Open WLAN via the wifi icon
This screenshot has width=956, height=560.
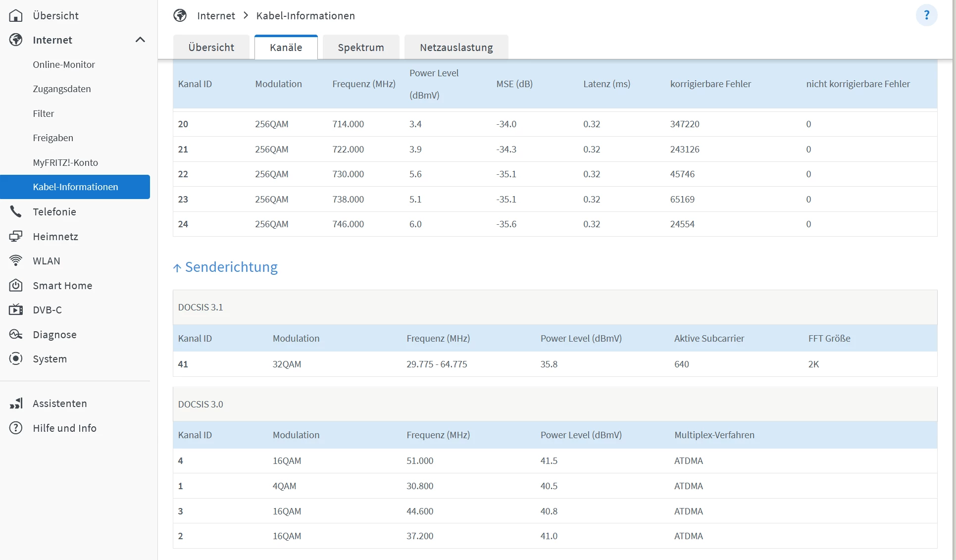[x=16, y=261]
